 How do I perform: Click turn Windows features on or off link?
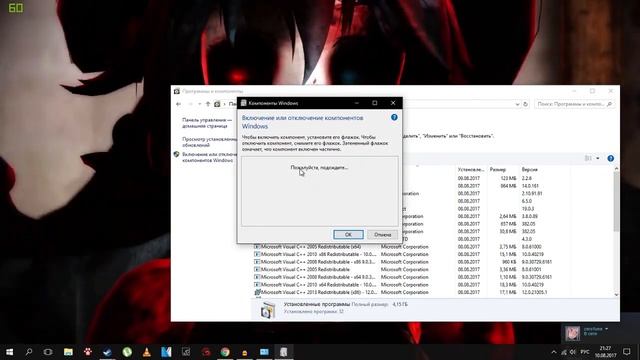click(x=209, y=157)
